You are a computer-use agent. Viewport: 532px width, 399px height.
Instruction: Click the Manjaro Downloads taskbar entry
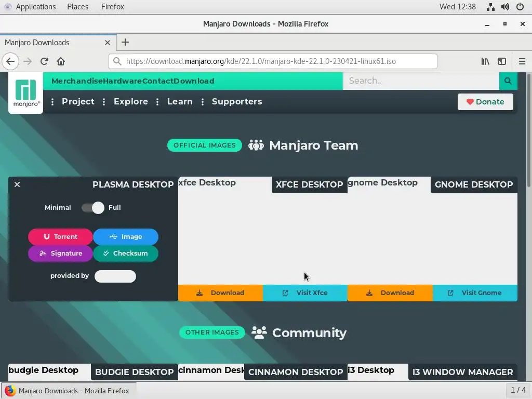[69, 391]
